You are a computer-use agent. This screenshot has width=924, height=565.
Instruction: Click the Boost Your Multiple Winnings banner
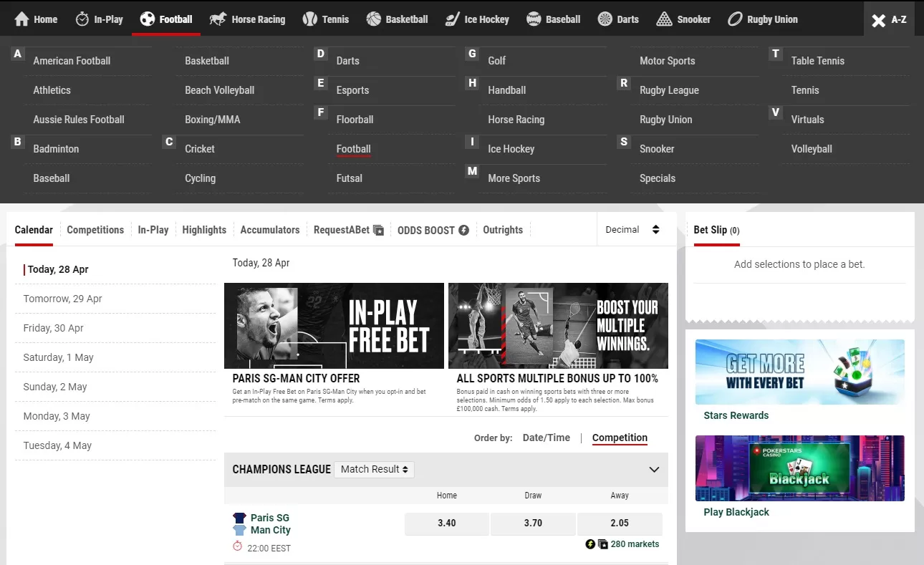click(558, 326)
